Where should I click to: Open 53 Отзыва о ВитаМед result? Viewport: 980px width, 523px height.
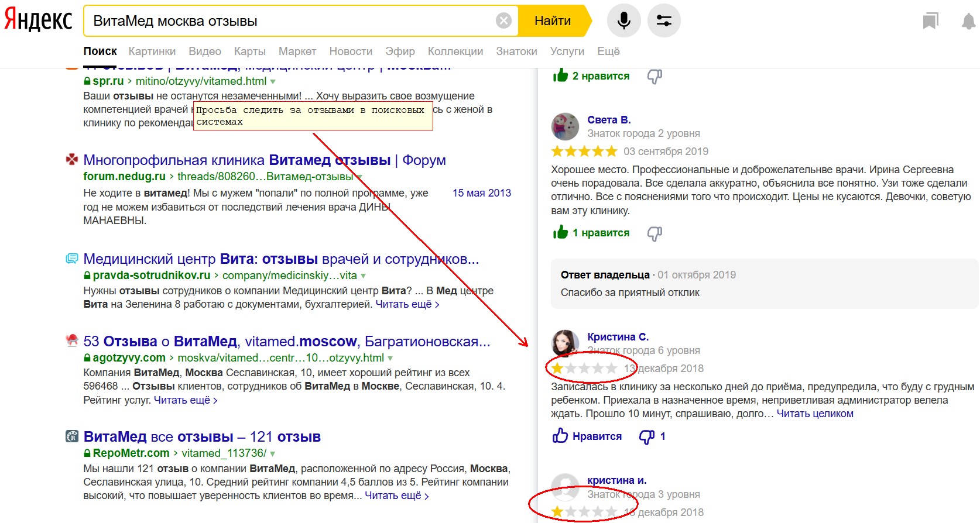[287, 341]
